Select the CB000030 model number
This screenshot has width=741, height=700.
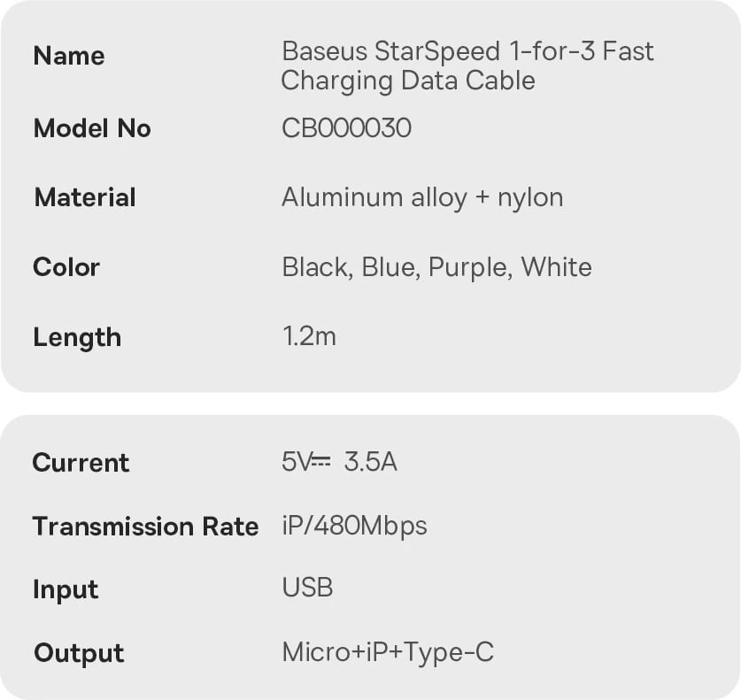[346, 128]
